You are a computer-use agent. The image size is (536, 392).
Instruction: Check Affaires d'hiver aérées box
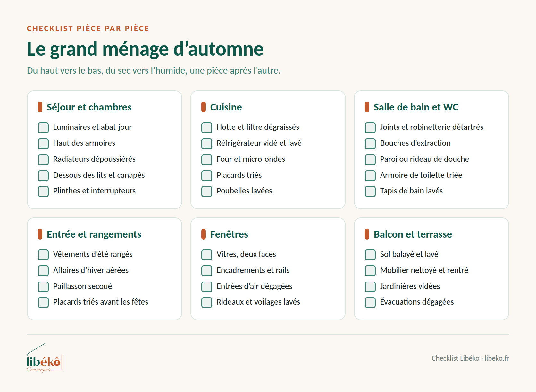tap(43, 271)
